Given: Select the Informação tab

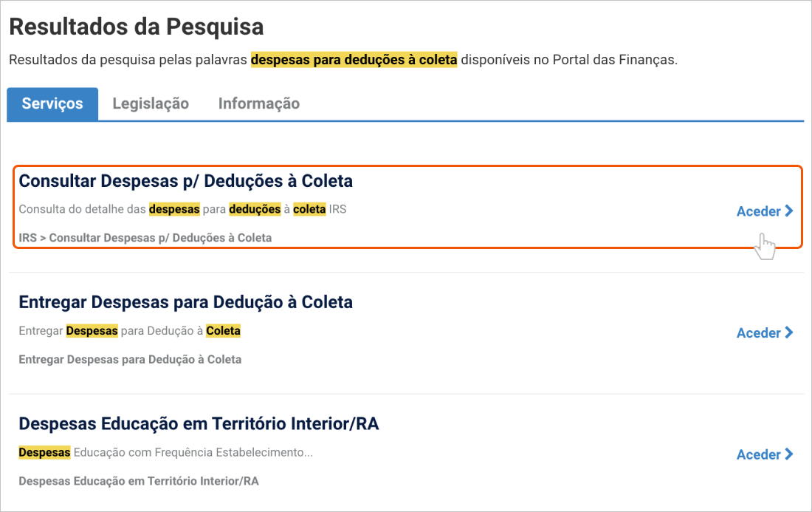Looking at the screenshot, I should tap(259, 104).
